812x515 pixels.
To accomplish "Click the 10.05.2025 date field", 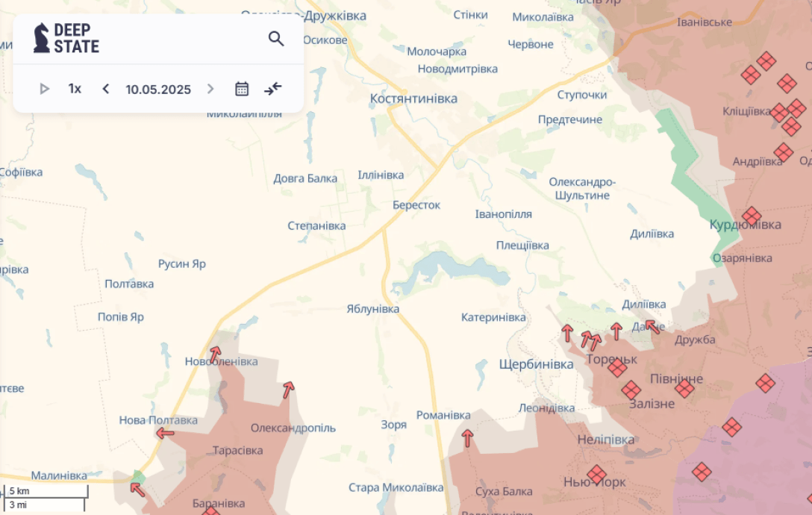I will pyautogui.click(x=158, y=90).
